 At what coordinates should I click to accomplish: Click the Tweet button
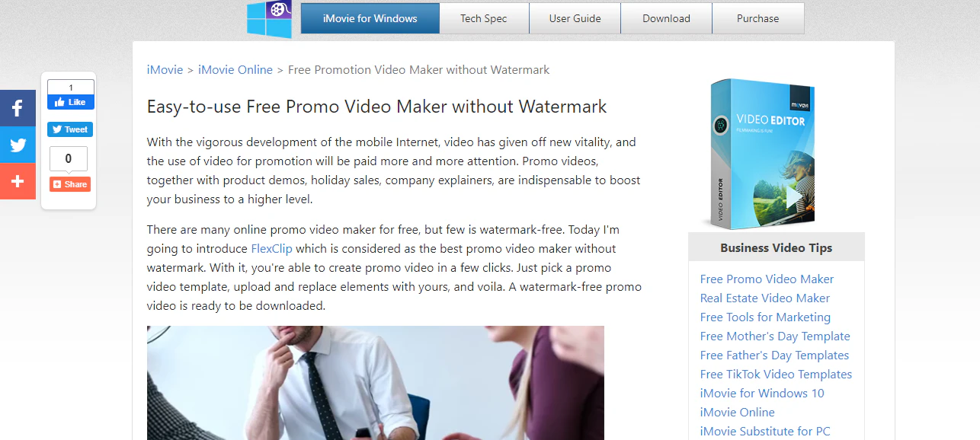tap(70, 129)
